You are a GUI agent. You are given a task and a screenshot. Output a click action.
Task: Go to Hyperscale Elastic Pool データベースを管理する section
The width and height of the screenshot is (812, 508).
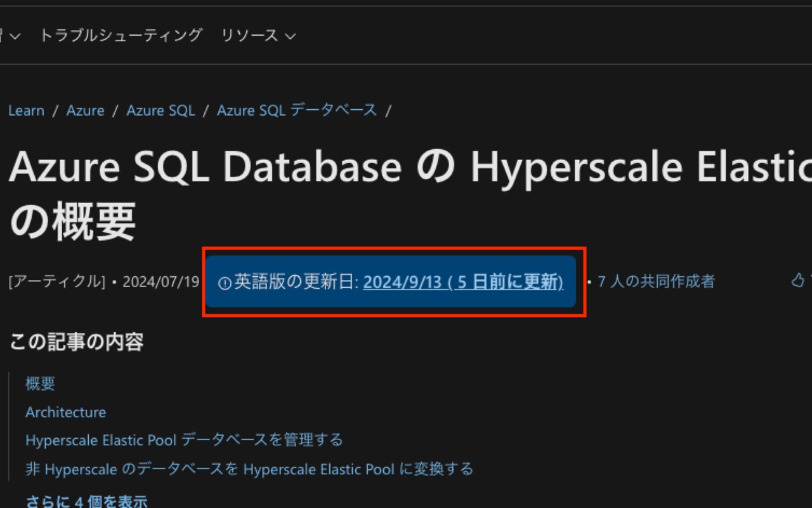[x=184, y=439]
